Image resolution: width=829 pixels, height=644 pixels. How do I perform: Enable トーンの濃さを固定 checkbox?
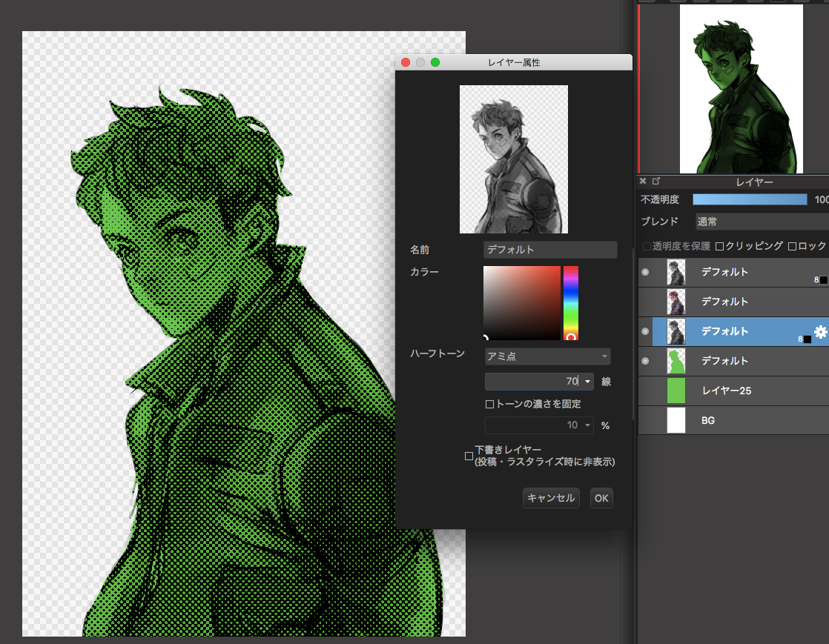[489, 404]
